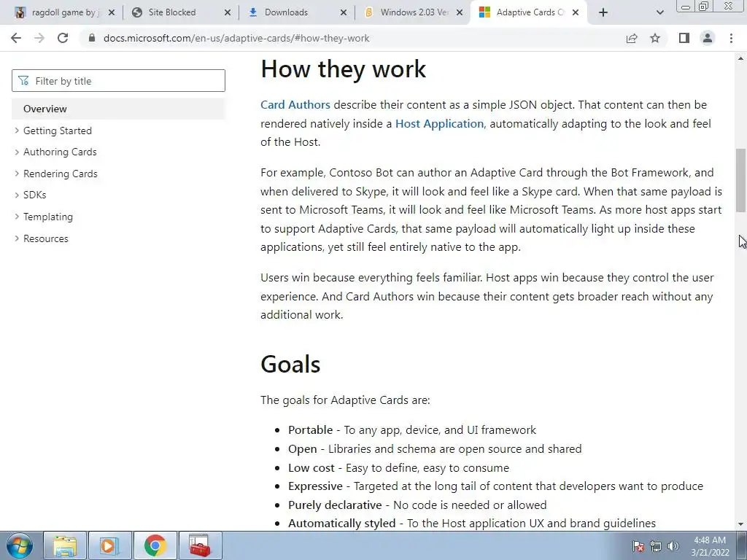The width and height of the screenshot is (747, 560).
Task: Open Getting Started section label
Action: click(58, 131)
